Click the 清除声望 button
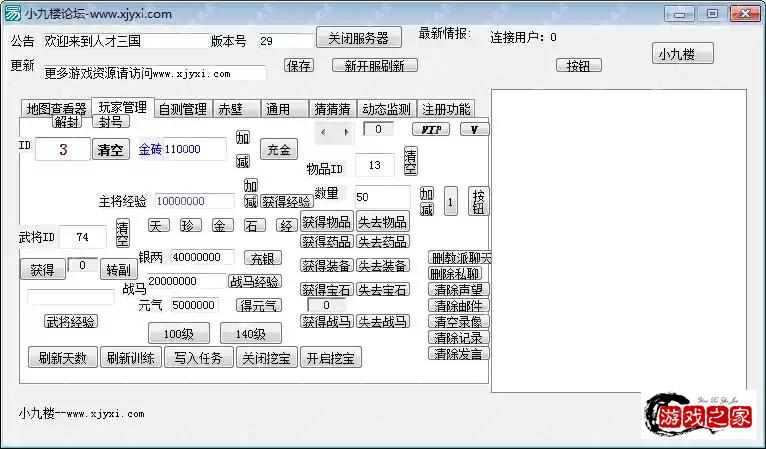Image resolution: width=766 pixels, height=449 pixels. click(x=459, y=289)
